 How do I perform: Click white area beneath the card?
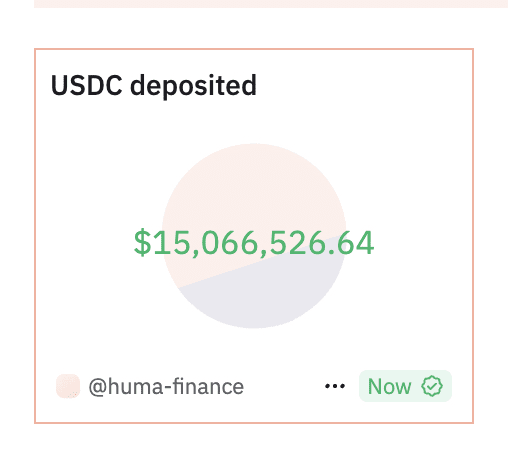(254, 438)
